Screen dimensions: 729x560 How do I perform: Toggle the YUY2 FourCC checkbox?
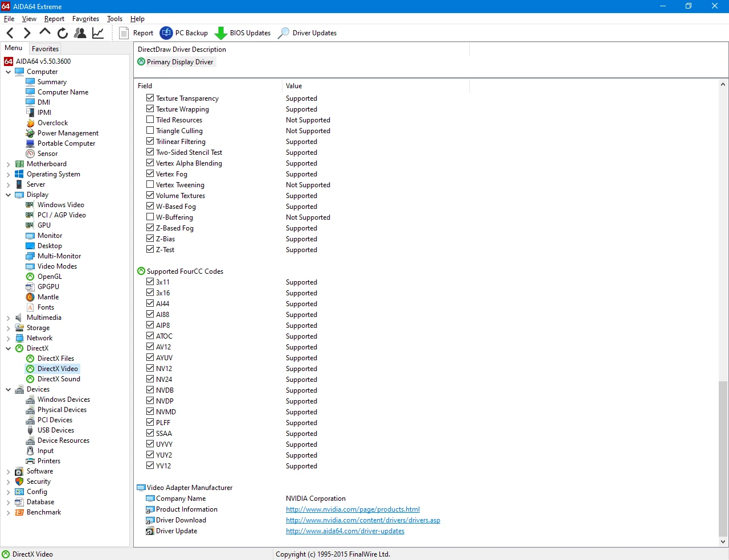pyautogui.click(x=150, y=455)
